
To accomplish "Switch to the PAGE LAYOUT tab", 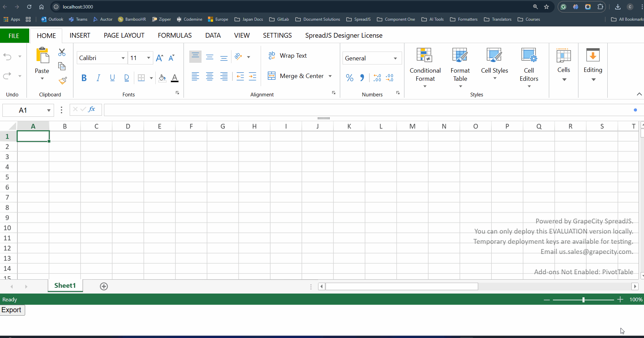I will click(x=124, y=35).
